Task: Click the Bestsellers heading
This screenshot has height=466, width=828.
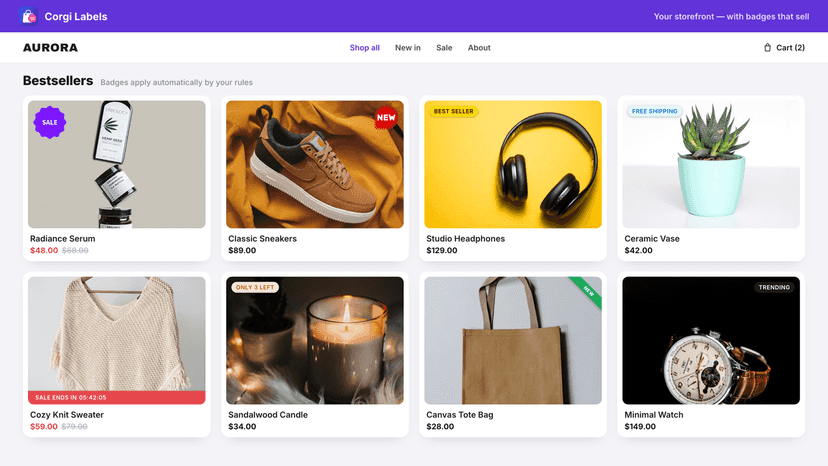Action: coord(58,81)
